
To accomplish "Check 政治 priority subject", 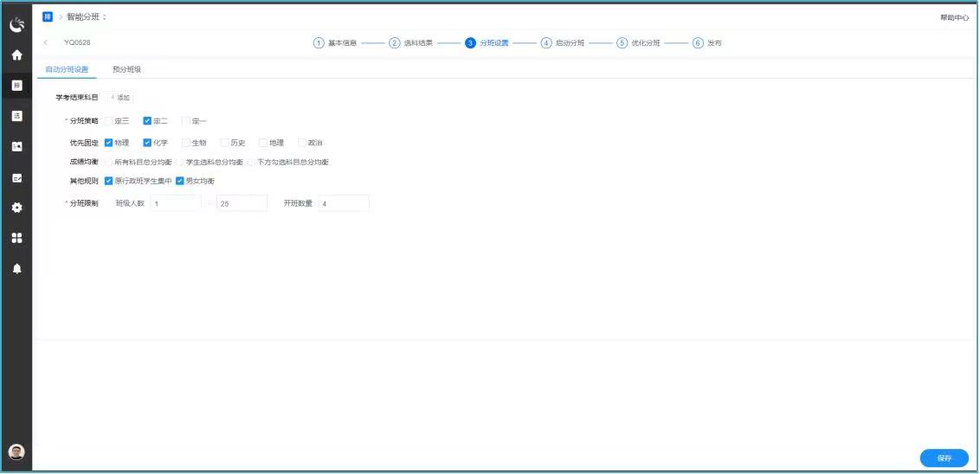I will click(302, 143).
